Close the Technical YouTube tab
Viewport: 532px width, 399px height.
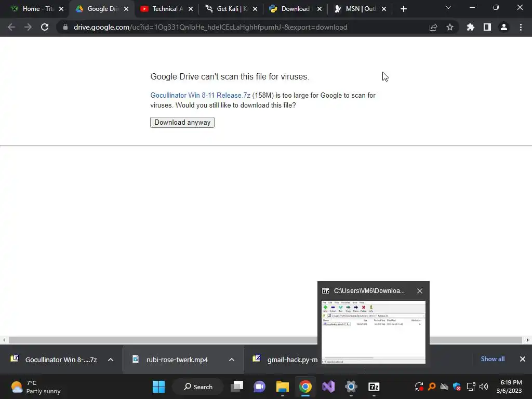pyautogui.click(x=191, y=9)
